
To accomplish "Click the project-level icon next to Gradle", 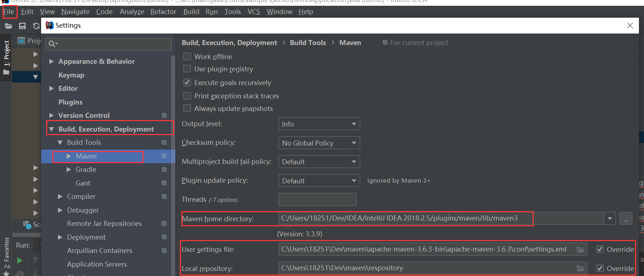I will (x=164, y=170).
